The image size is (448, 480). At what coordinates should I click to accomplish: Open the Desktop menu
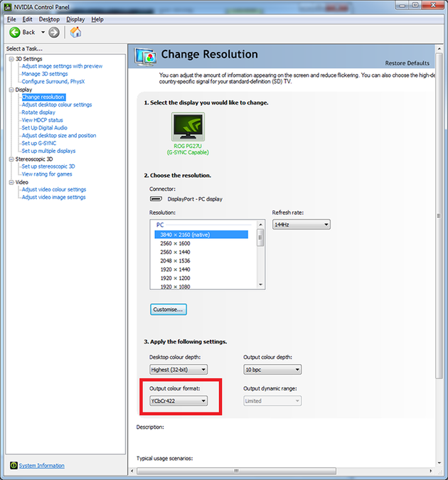(49, 19)
